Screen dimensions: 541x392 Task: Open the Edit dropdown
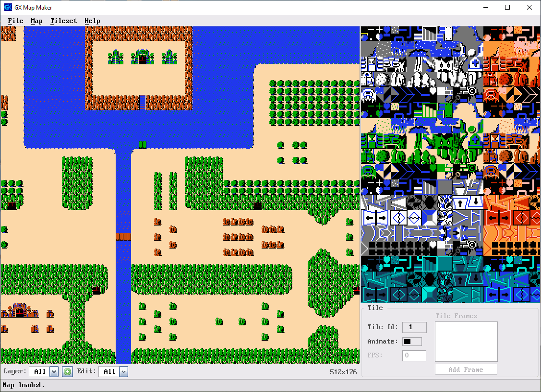123,371
